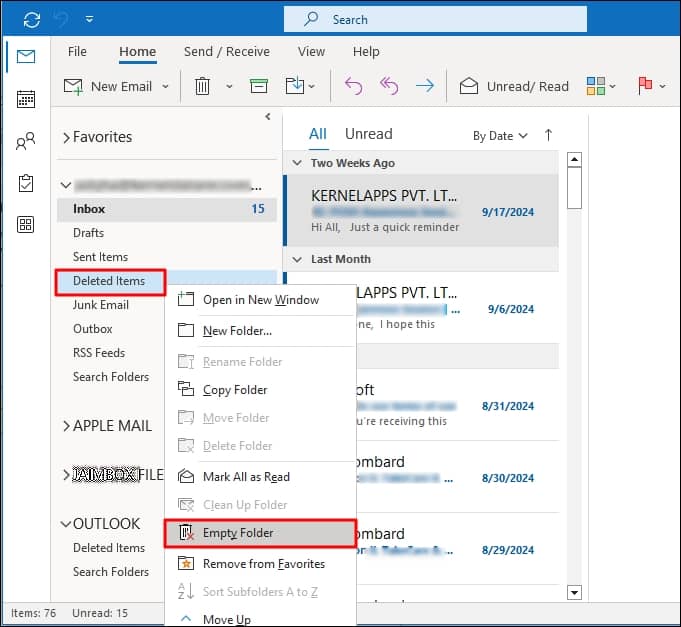The width and height of the screenshot is (681, 627).
Task: Collapse the blurred account folder tree
Action: (66, 185)
